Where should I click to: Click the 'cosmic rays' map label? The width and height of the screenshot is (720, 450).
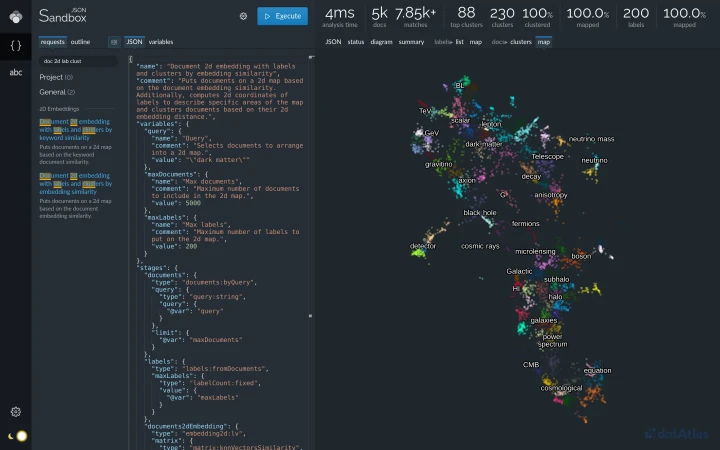(x=480, y=246)
